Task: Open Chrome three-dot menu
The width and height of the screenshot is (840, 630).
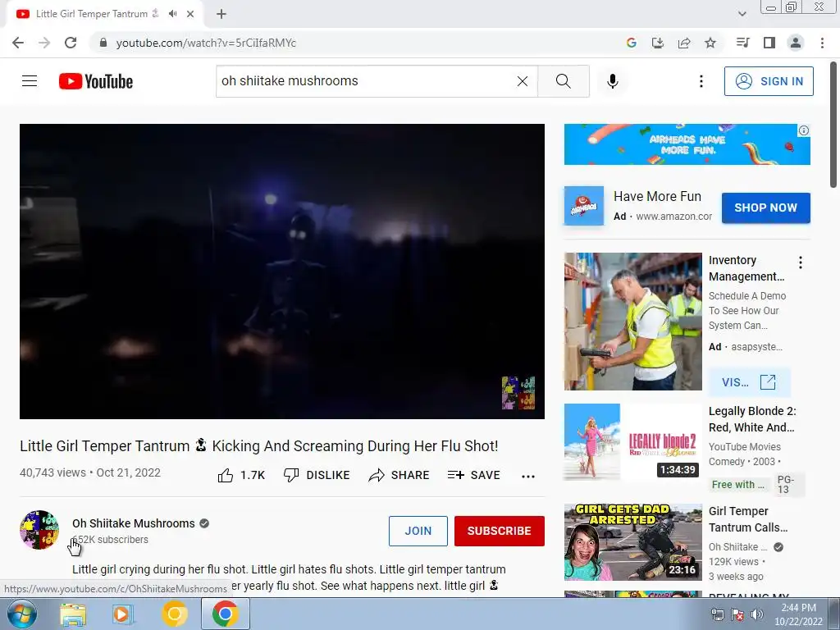Action: coord(822,43)
